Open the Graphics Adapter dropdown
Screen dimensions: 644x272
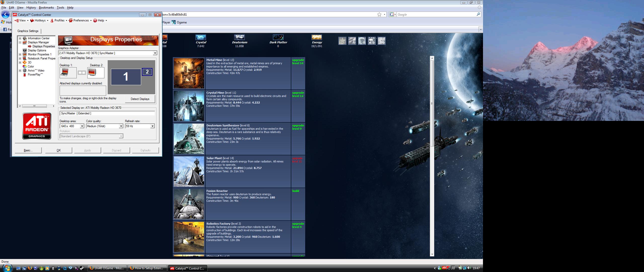(155, 53)
